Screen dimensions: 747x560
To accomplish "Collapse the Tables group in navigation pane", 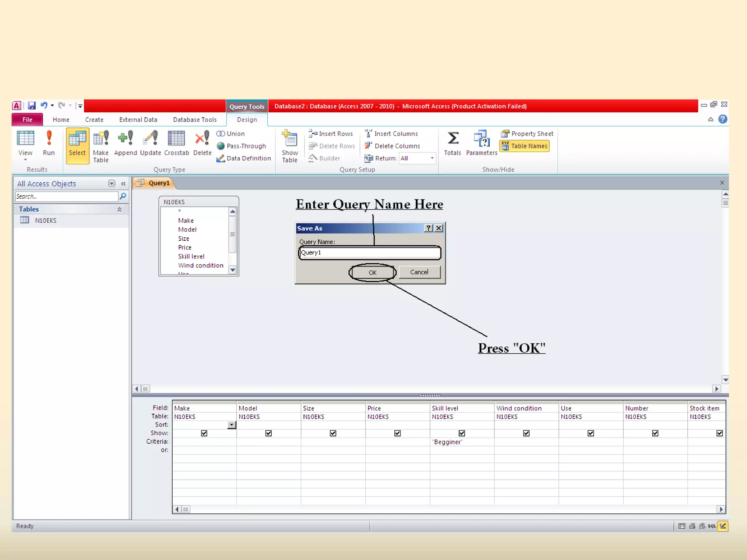I will click(119, 209).
